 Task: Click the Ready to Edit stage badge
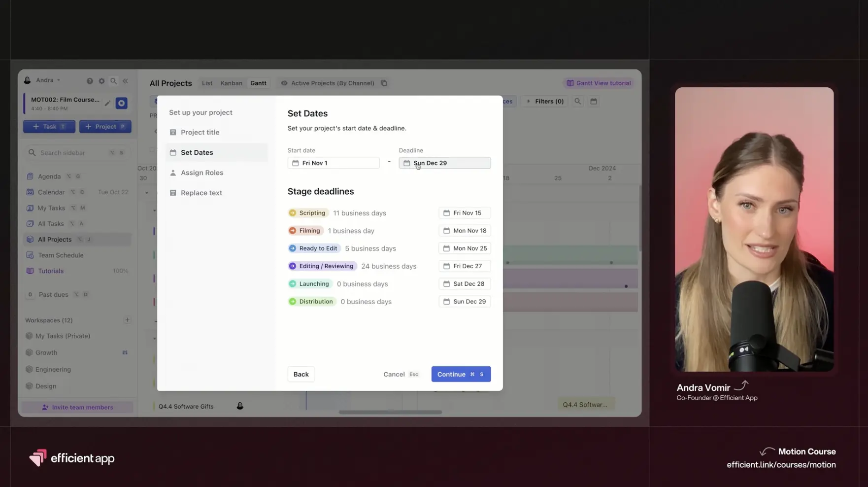click(314, 248)
